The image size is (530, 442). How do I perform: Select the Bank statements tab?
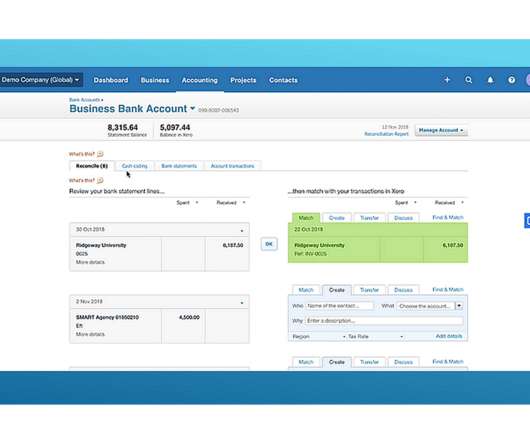tap(179, 166)
